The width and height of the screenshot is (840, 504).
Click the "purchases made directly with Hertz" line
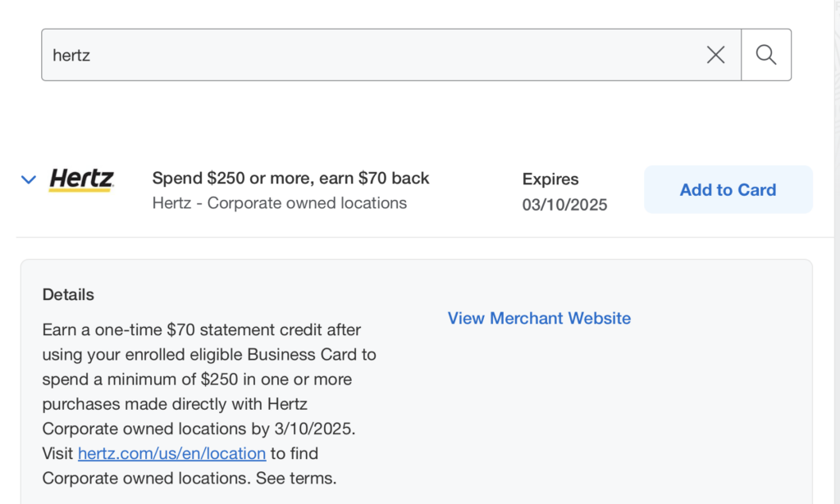click(x=175, y=403)
